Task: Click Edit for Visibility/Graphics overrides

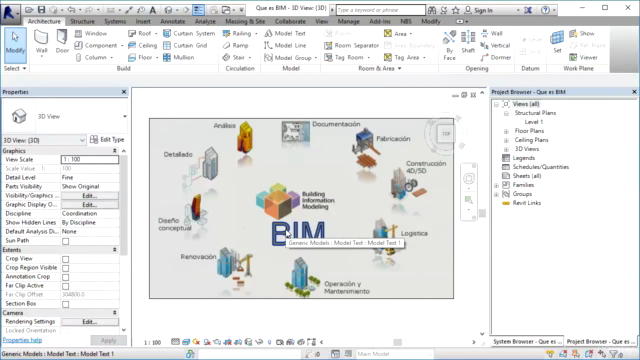Action: click(90, 196)
